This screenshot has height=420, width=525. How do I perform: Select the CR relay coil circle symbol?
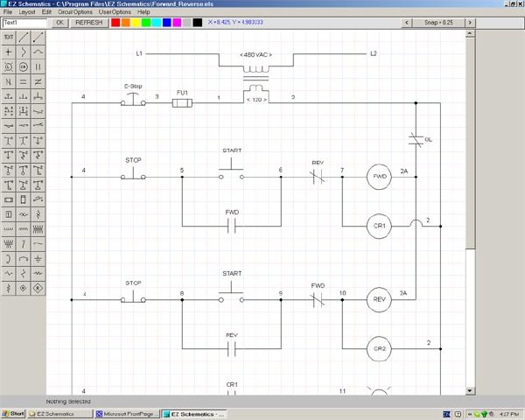point(23,66)
